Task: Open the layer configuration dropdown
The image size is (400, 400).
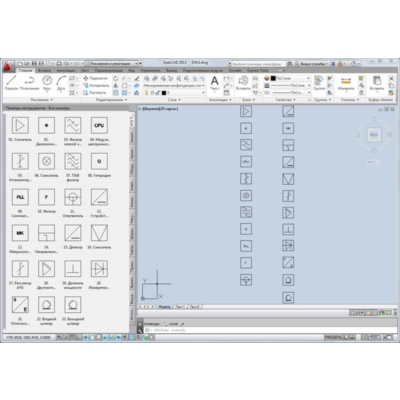Action: click(174, 85)
